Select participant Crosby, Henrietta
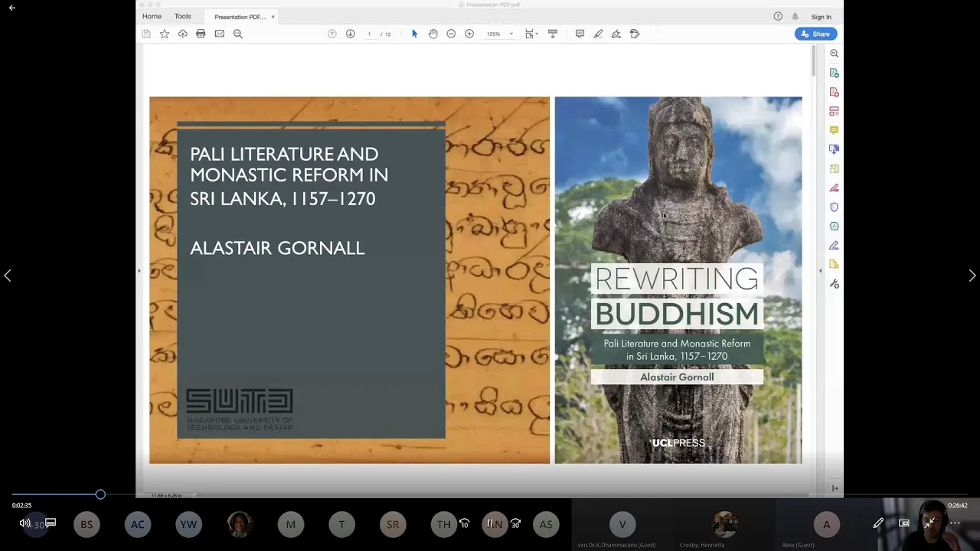Image resolution: width=980 pixels, height=551 pixels. pos(724,525)
